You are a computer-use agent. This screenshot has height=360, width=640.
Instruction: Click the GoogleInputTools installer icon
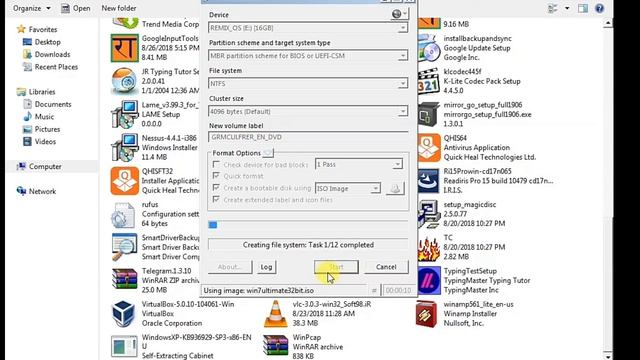124,48
